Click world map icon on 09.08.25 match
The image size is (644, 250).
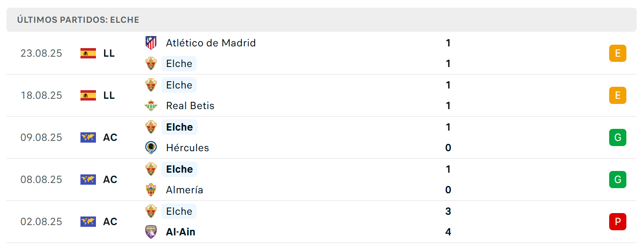pyautogui.click(x=88, y=137)
